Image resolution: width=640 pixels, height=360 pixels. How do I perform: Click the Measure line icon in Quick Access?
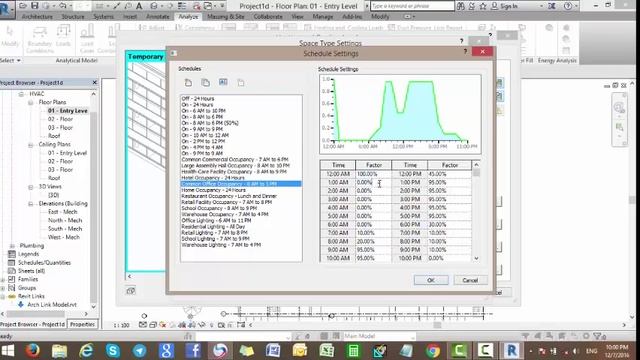click(118, 6)
